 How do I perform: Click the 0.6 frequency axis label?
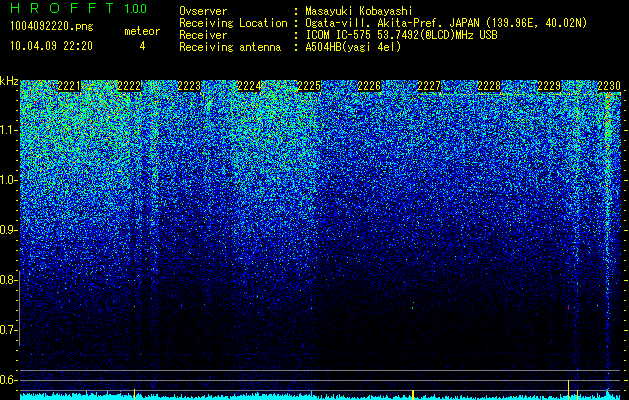[x=8, y=380]
